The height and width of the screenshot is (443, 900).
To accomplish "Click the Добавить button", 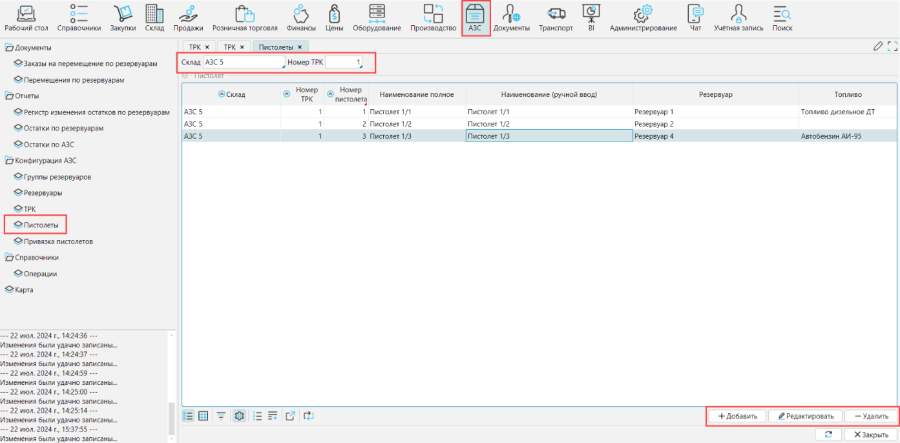I will [738, 415].
